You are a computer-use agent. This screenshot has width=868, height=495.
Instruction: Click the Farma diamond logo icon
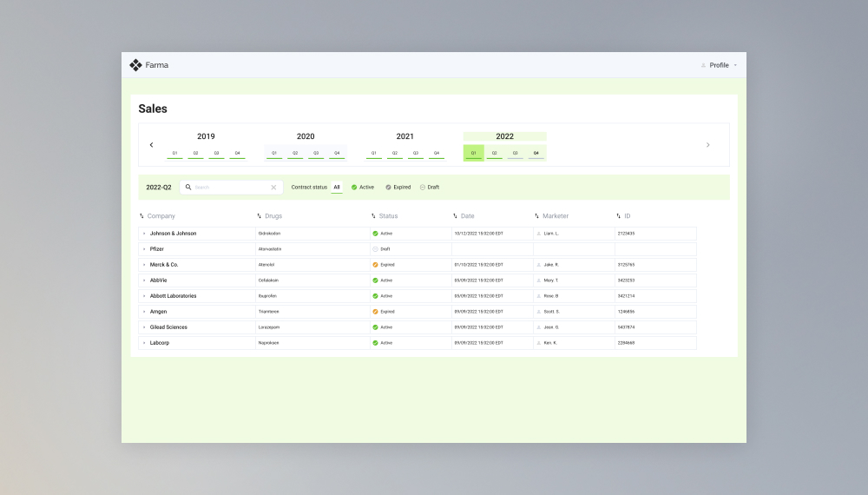coord(135,65)
